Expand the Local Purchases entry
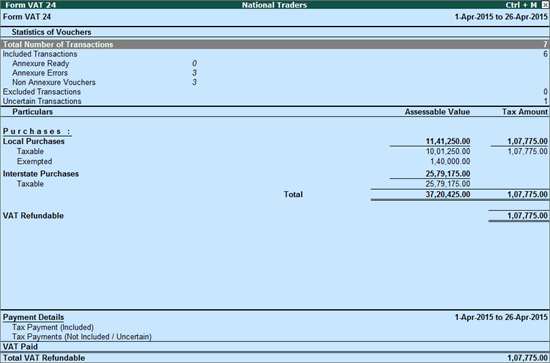 (x=34, y=141)
